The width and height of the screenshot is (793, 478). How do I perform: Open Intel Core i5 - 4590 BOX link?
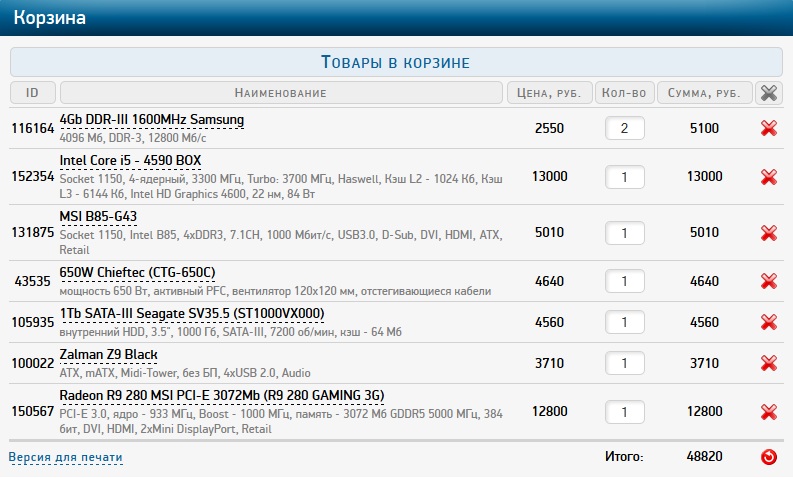pyautogui.click(x=130, y=160)
